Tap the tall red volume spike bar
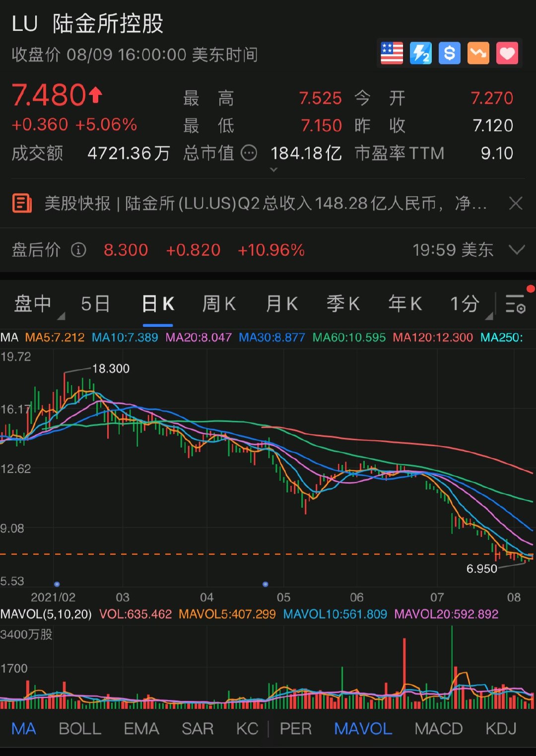 tap(404, 673)
